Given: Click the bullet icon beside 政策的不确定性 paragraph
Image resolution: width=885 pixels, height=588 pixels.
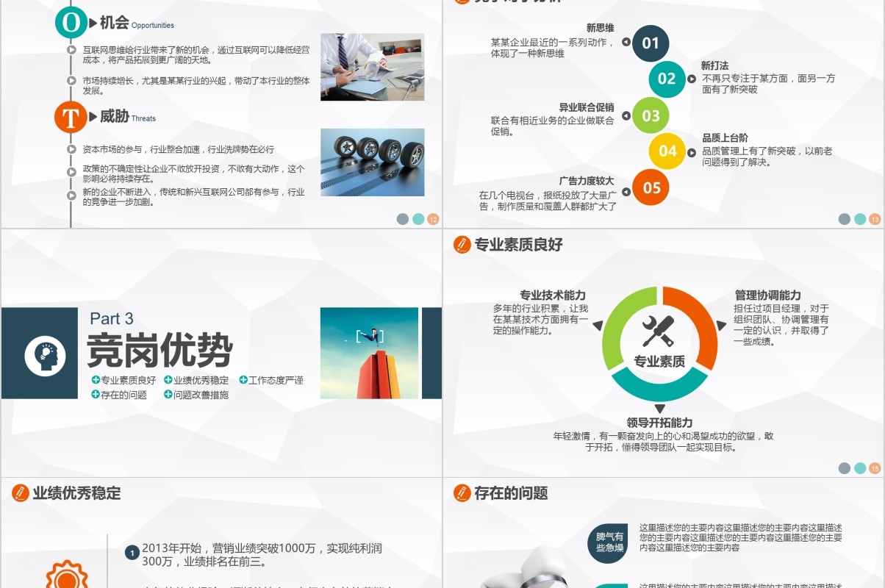Looking at the screenshot, I should (x=71, y=172).
